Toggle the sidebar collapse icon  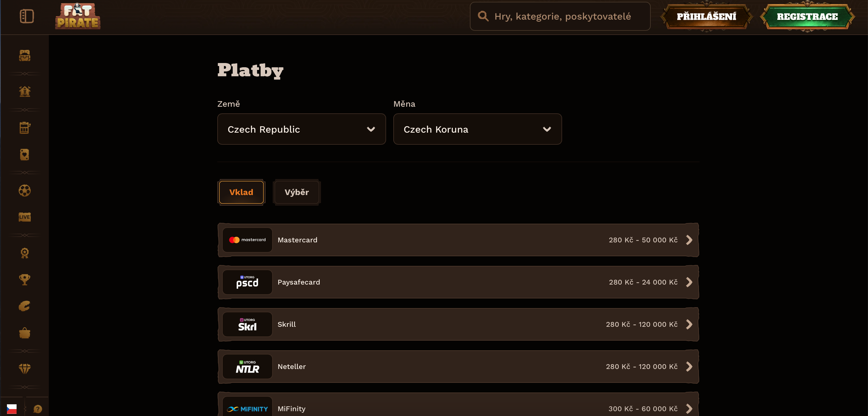click(x=27, y=16)
